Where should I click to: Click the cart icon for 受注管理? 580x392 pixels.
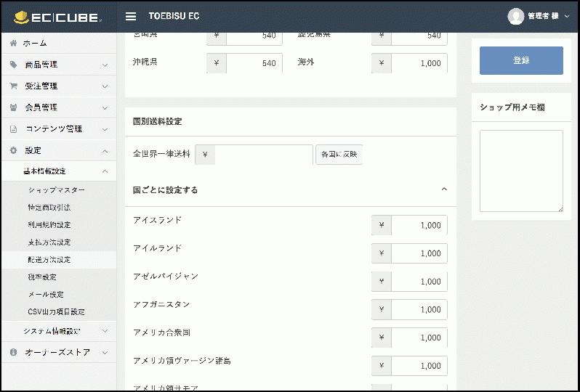pos(14,86)
